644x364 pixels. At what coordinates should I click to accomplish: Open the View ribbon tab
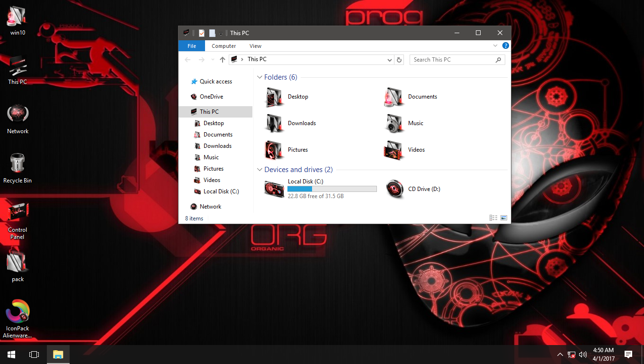click(255, 45)
